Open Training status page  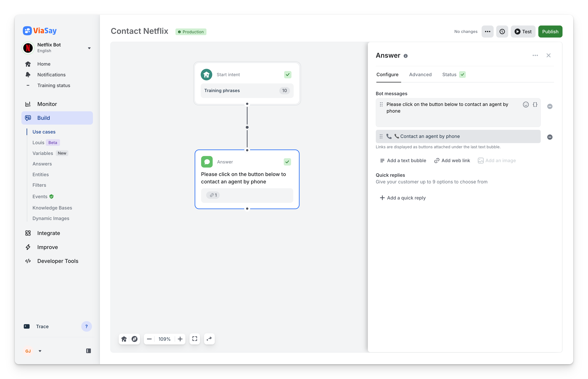[x=54, y=85]
